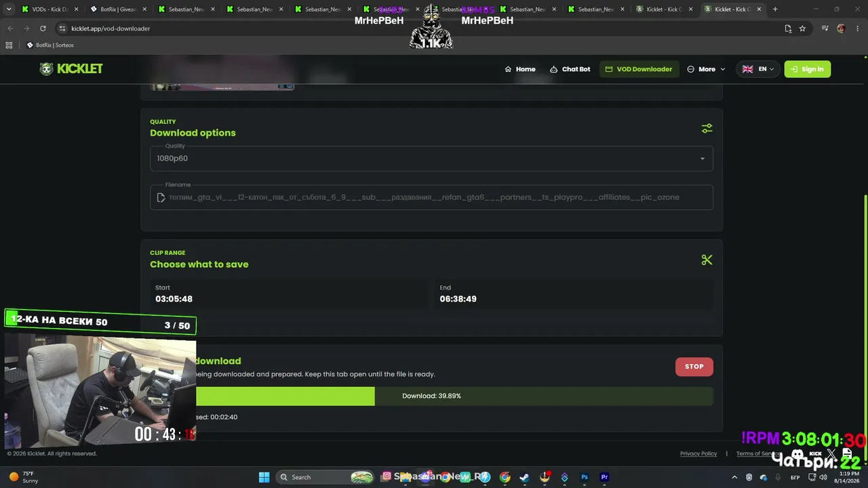868x488 pixels.
Task: Select the 'Choose what to save' heading text
Action: point(199,264)
